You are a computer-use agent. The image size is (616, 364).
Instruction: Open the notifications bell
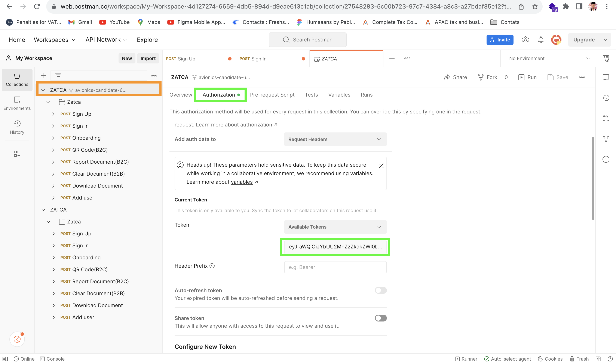coord(541,40)
